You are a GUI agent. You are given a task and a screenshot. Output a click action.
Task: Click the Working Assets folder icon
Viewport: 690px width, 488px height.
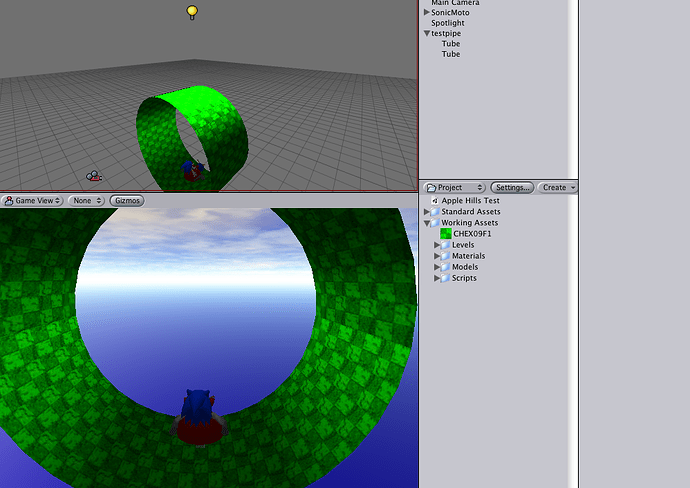435,223
